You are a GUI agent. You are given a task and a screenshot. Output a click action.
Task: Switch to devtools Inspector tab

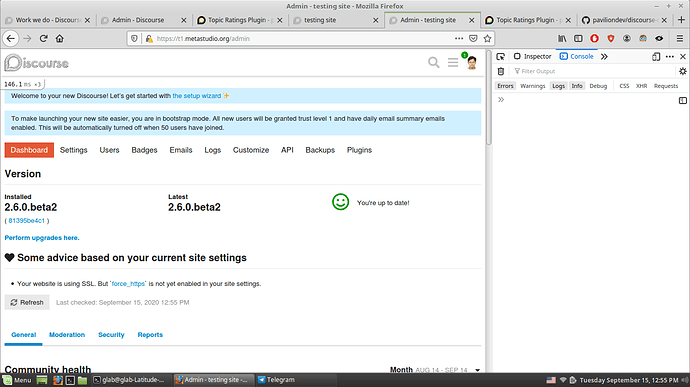[x=532, y=56]
